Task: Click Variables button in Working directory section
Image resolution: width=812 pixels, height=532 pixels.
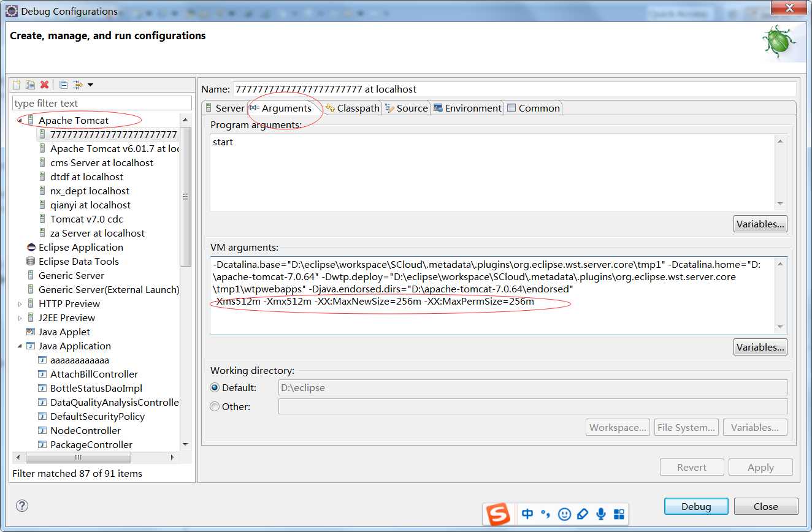Action: tap(755, 427)
